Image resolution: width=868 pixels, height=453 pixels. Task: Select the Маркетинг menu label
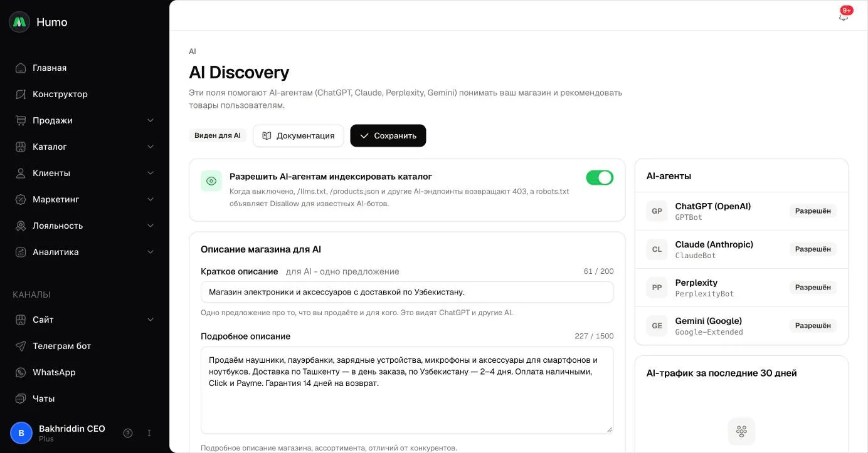56,199
